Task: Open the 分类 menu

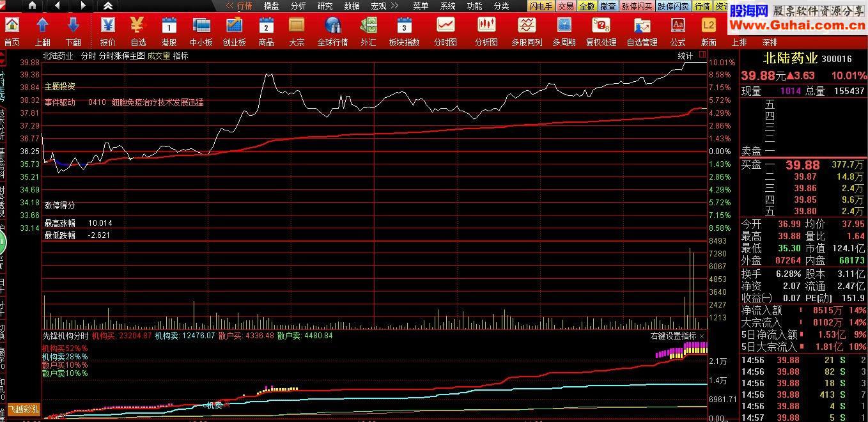Action: [x=502, y=6]
